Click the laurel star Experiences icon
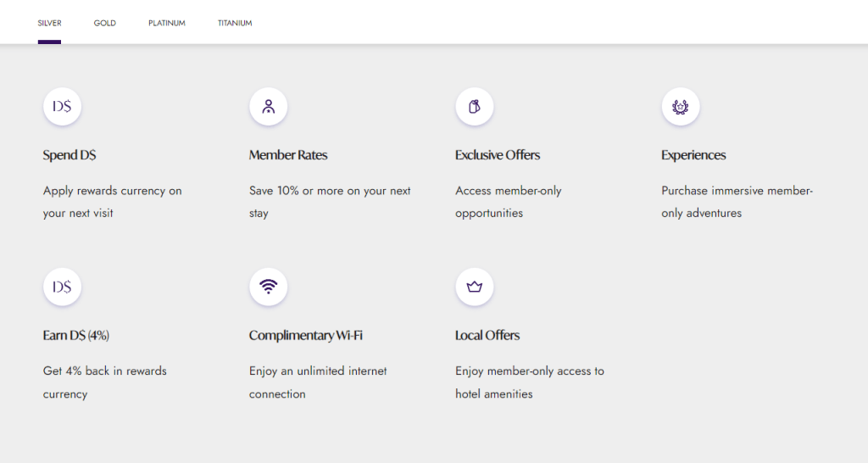The image size is (868, 463). 680,107
